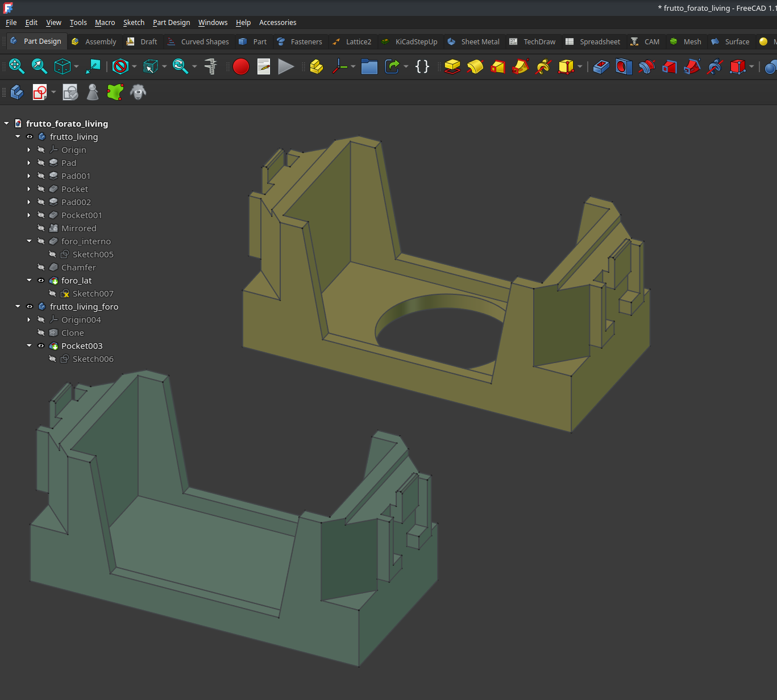Open additive primitive dropdown arrow
This screenshot has height=700, width=777.
[x=580, y=66]
